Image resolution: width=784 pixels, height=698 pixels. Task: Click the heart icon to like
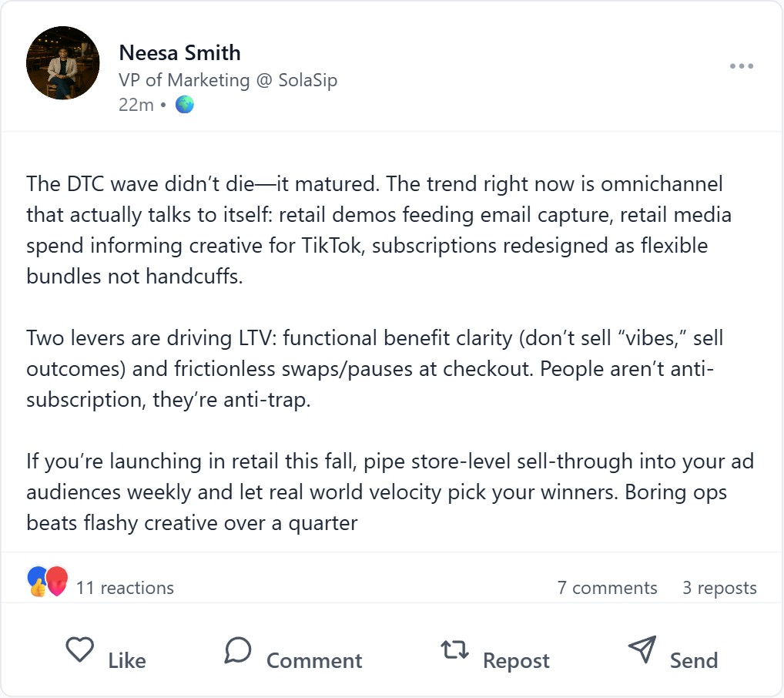click(79, 649)
